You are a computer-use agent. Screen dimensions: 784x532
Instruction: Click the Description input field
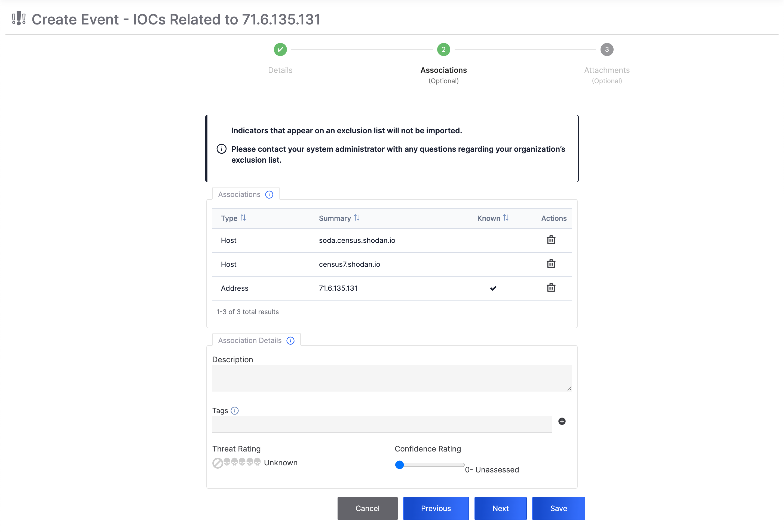click(392, 377)
